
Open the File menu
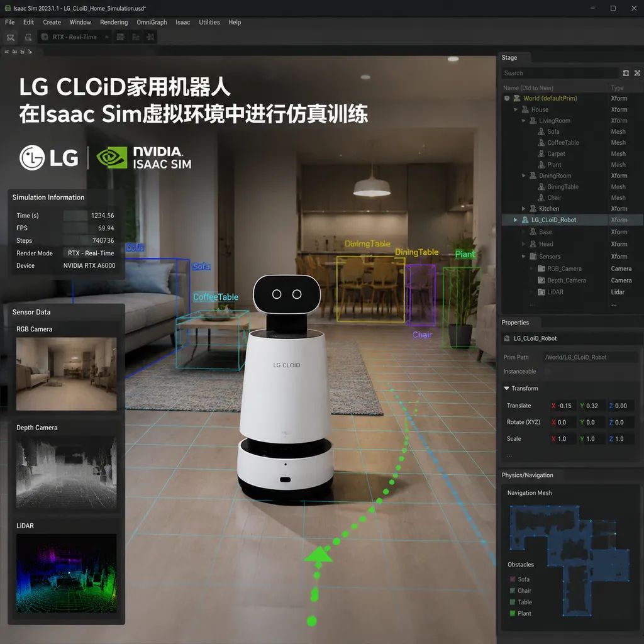[10, 22]
